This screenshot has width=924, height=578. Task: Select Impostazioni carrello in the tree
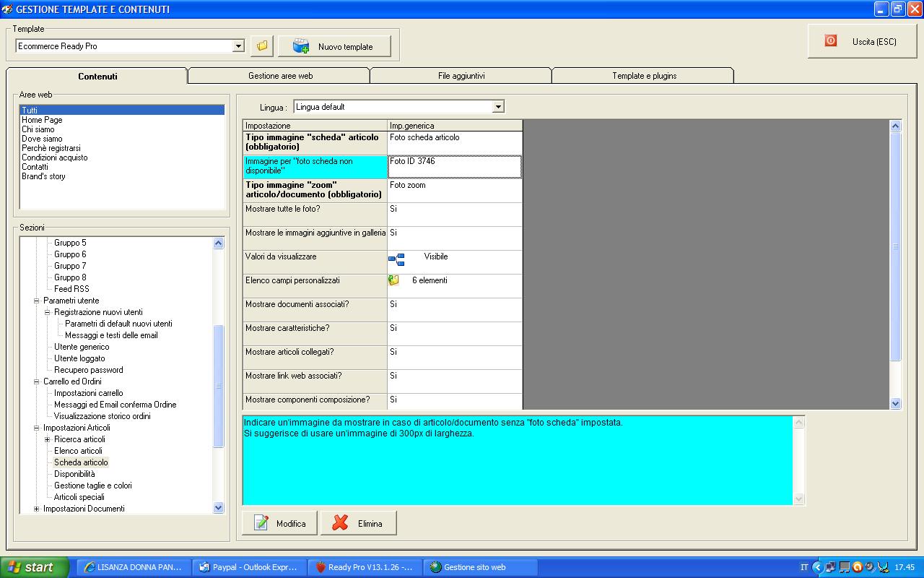(x=89, y=393)
